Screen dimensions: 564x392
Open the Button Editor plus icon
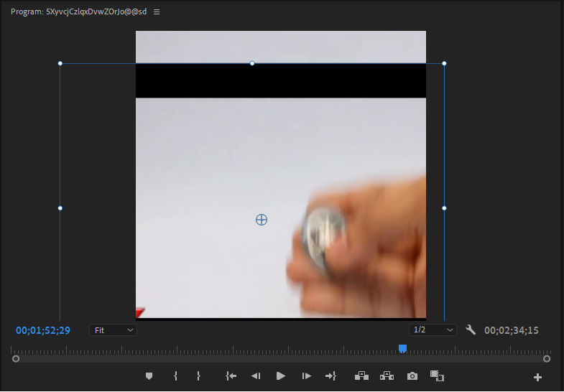(537, 377)
